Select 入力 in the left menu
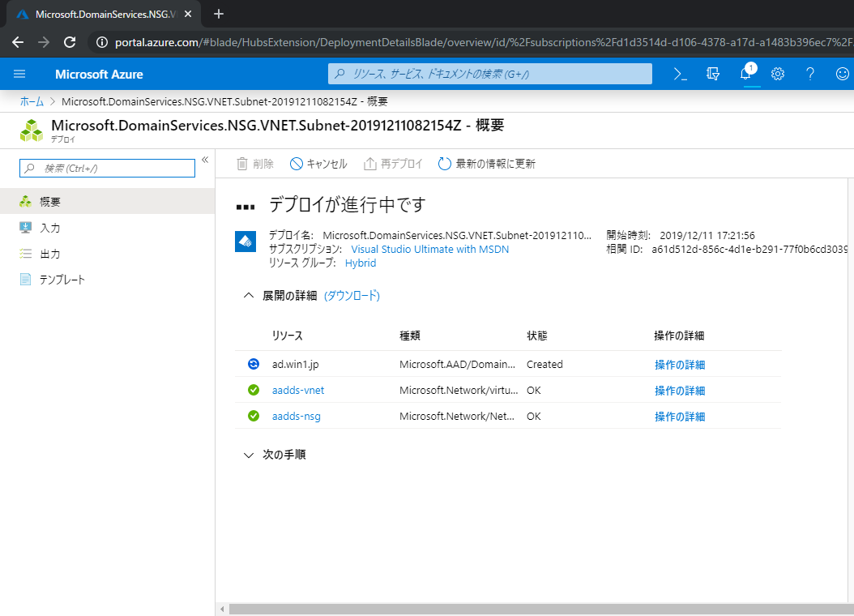854x616 pixels. click(107, 228)
